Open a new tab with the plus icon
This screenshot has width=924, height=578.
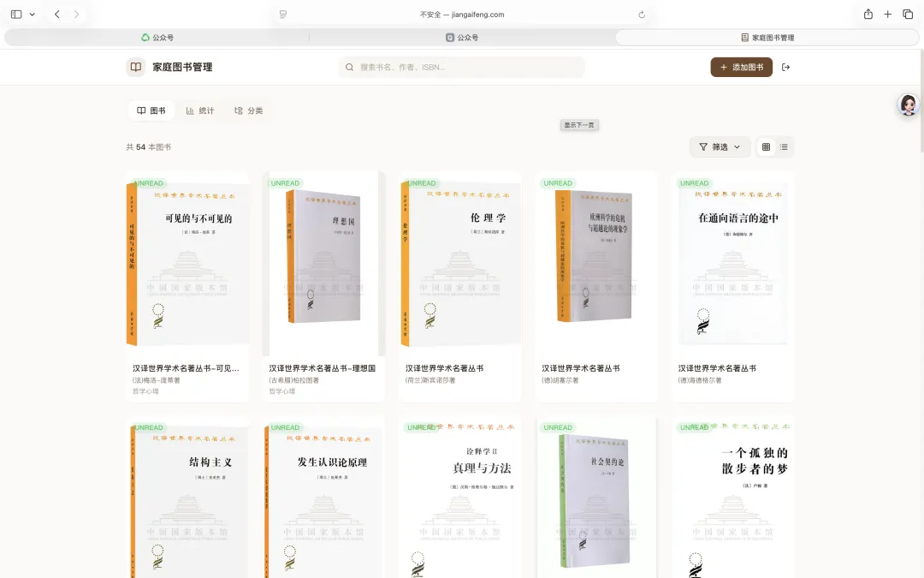887,15
